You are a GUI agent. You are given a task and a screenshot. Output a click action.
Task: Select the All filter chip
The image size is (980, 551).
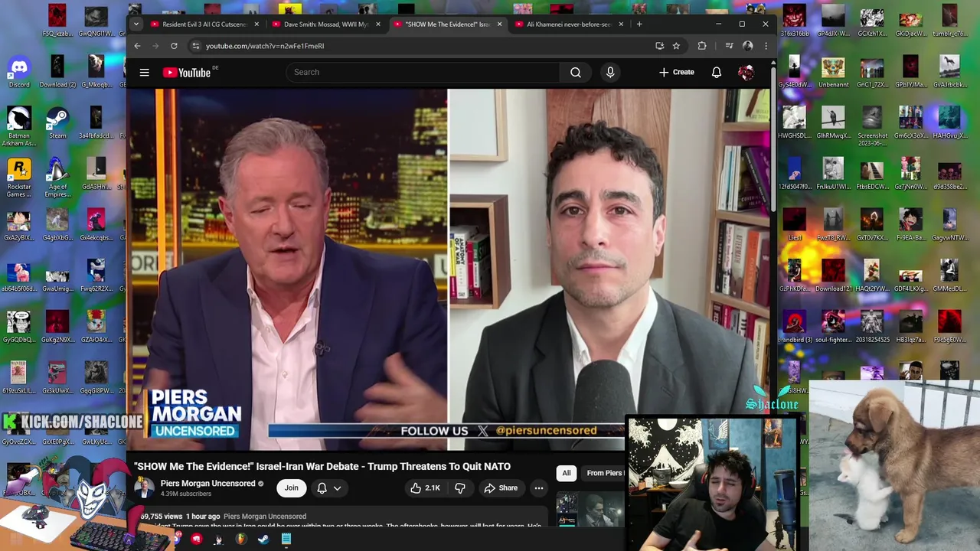point(567,473)
